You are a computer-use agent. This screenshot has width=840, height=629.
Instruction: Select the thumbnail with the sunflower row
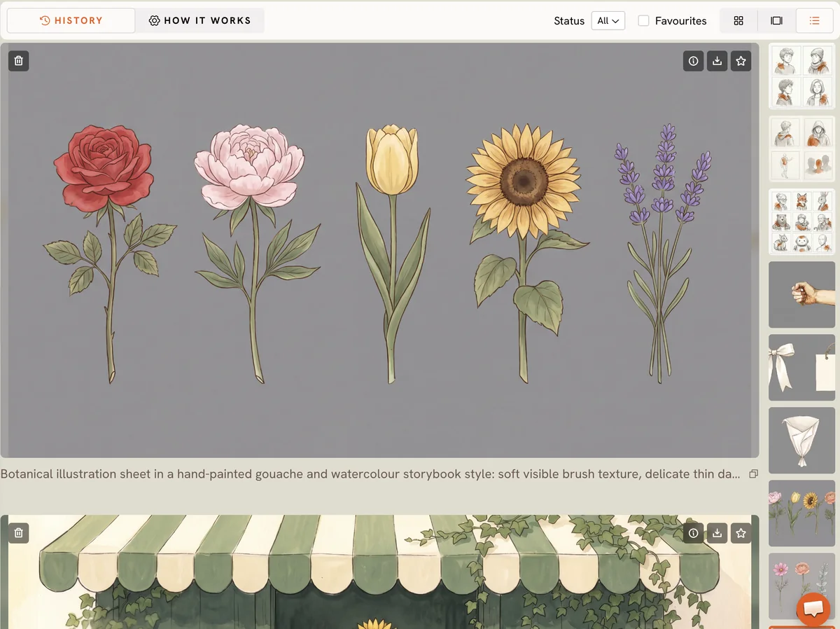[x=802, y=513]
